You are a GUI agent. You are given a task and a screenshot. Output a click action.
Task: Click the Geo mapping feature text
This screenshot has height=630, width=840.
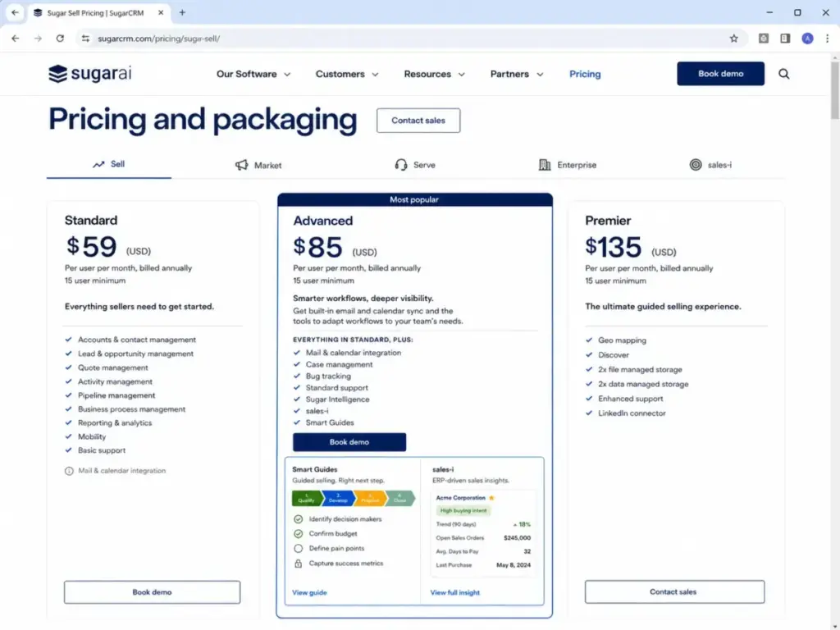coord(622,340)
